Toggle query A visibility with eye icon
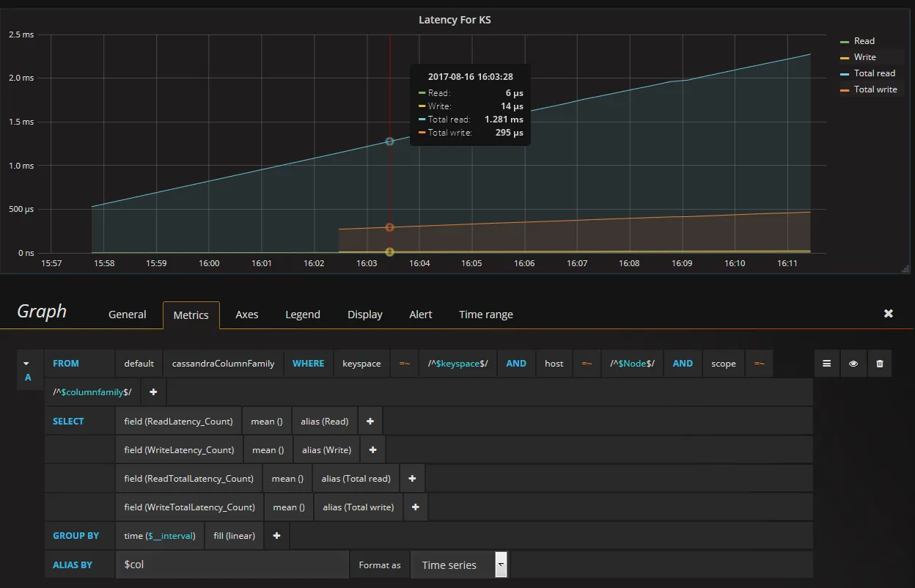This screenshot has height=588, width=915. pyautogui.click(x=853, y=363)
